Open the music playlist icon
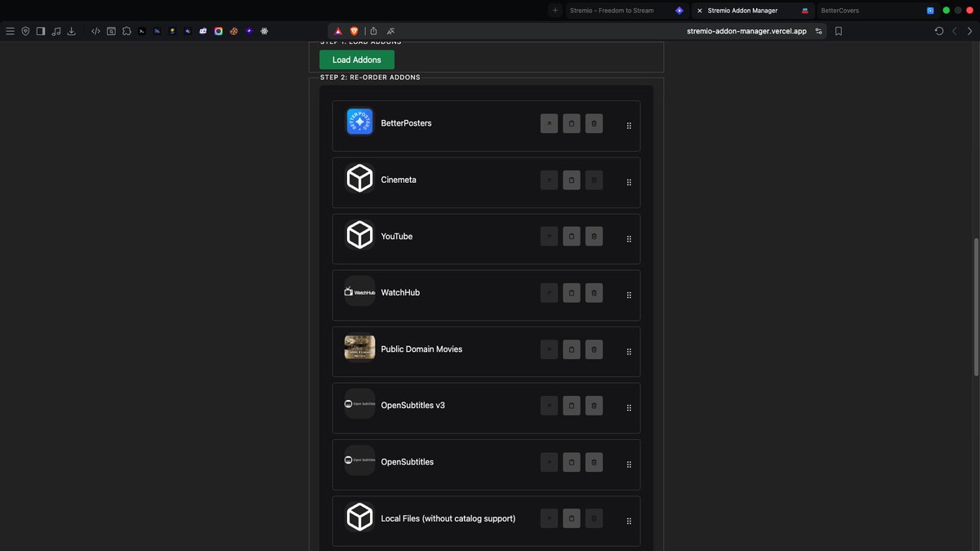Image resolution: width=980 pixels, height=551 pixels. pos(56,31)
